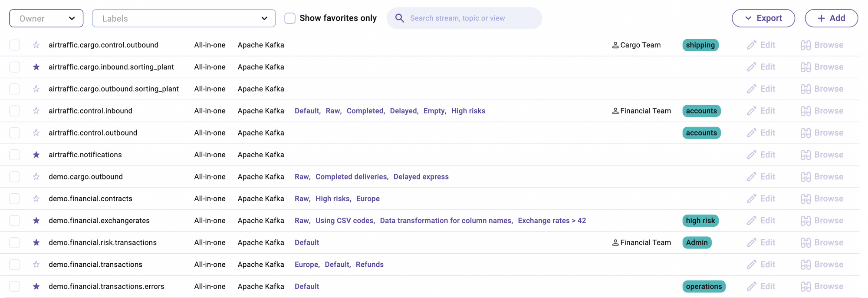
Task: Edit the demo.financial.transactions stream
Action: coord(761,265)
